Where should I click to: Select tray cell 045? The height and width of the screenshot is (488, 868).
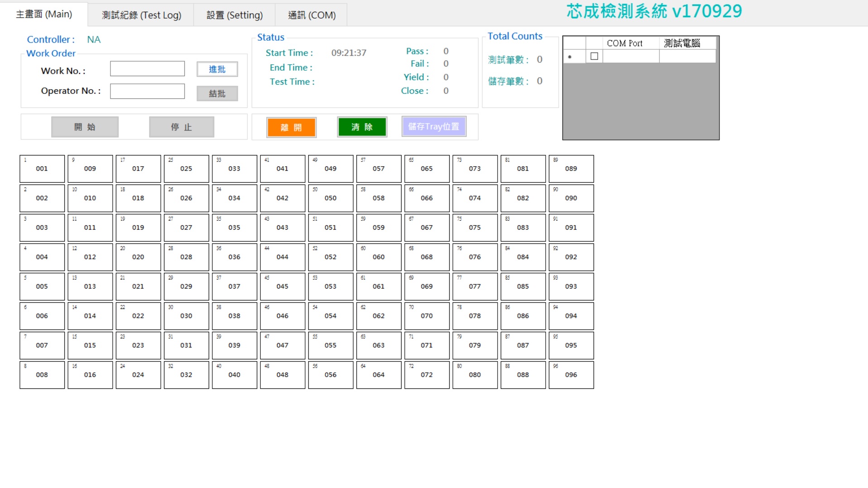point(283,286)
